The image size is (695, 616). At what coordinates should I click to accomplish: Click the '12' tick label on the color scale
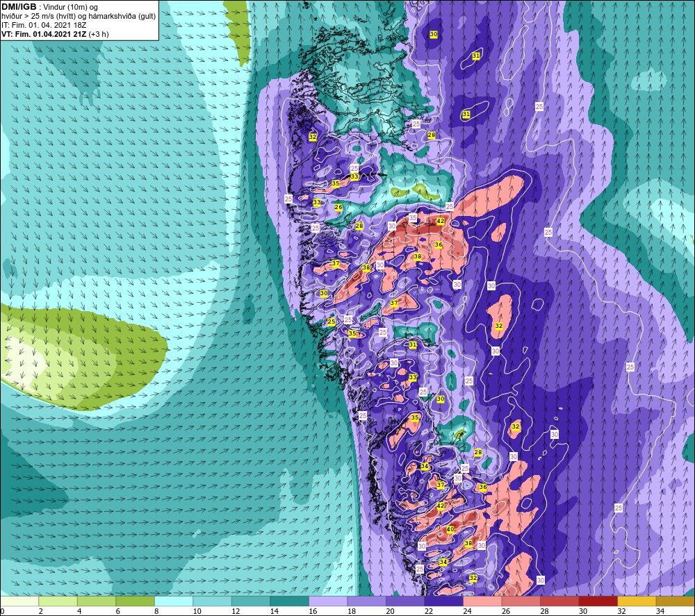tap(236, 611)
